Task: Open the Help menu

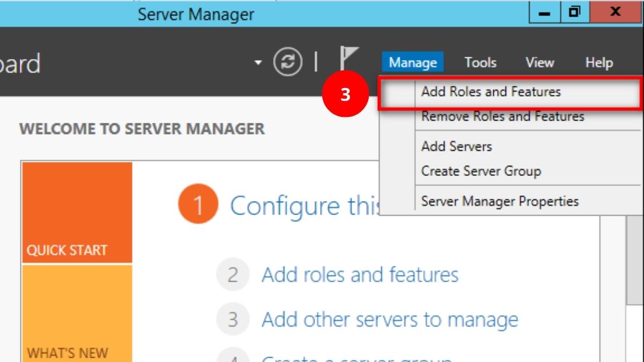Action: pyautogui.click(x=599, y=63)
